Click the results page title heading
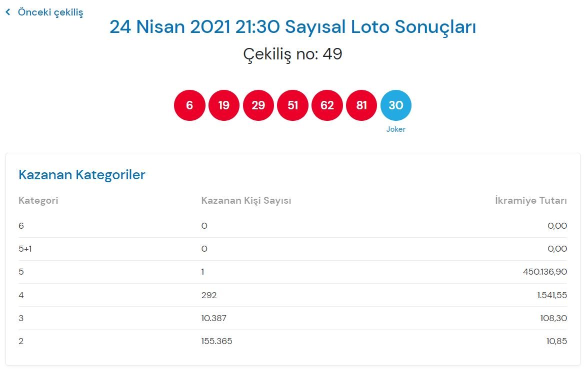The height and width of the screenshot is (374, 588). (292, 27)
